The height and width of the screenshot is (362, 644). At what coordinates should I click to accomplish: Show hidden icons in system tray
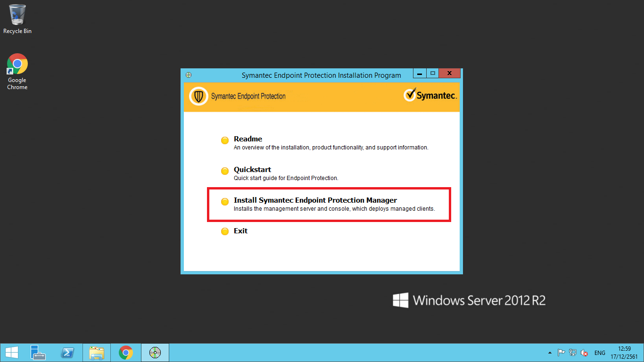tap(550, 353)
